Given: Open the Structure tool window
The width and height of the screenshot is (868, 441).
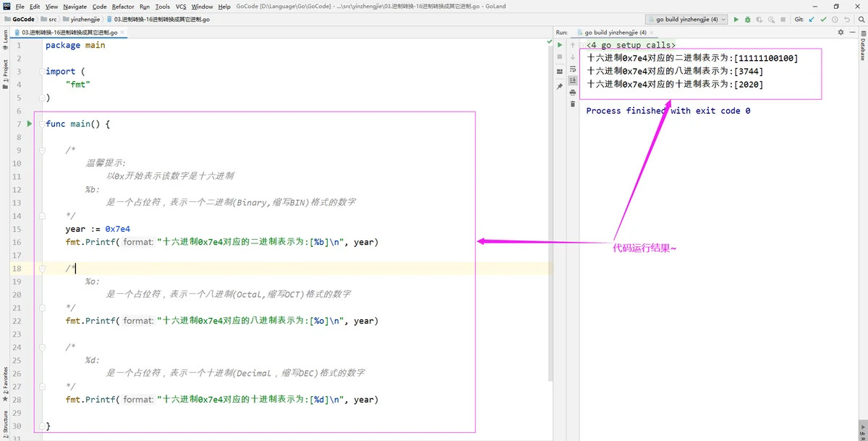Looking at the screenshot, I should tap(5, 424).
